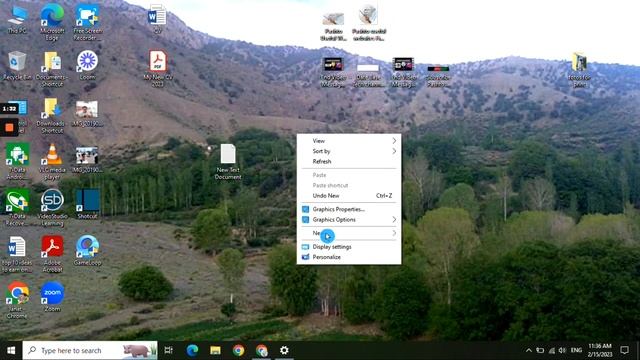This screenshot has height=360, width=640.
Task: Select the Top 10 ideas Word document
Action: coord(17,254)
